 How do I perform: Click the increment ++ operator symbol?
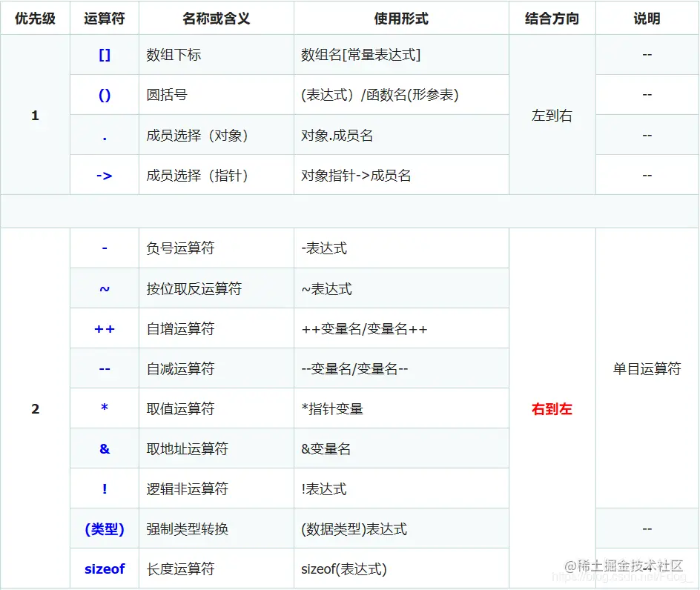104,328
